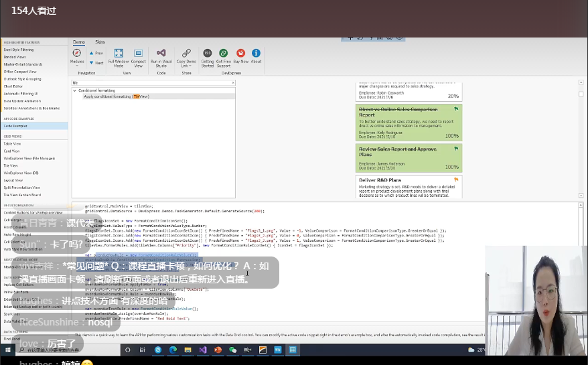The height and width of the screenshot is (365, 588).
Task: Collapse the Conditional formatting group
Action: pos(74,90)
